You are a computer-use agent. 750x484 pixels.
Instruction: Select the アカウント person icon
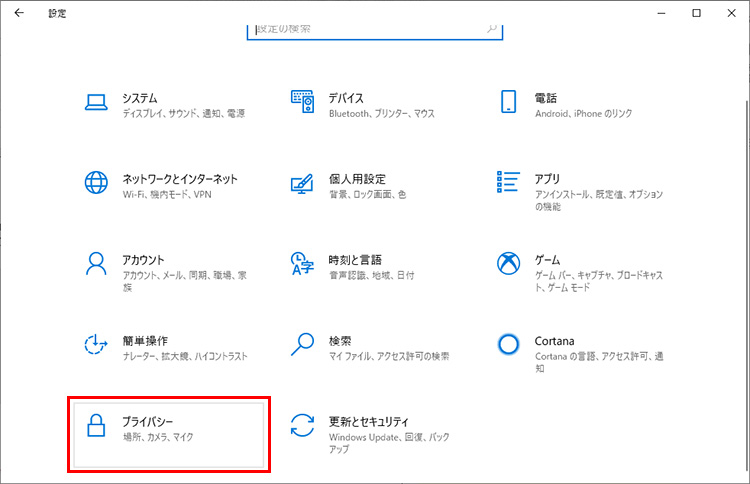pyautogui.click(x=96, y=263)
